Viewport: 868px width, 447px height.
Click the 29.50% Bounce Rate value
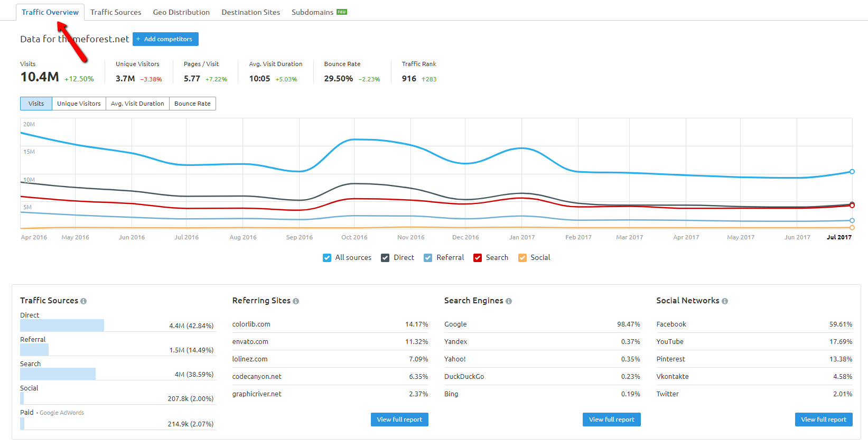[x=338, y=79]
